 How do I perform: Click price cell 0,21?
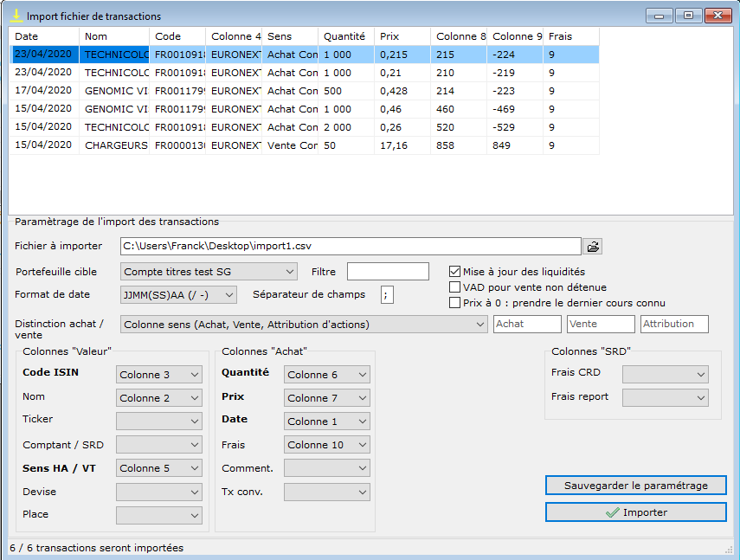[402, 73]
